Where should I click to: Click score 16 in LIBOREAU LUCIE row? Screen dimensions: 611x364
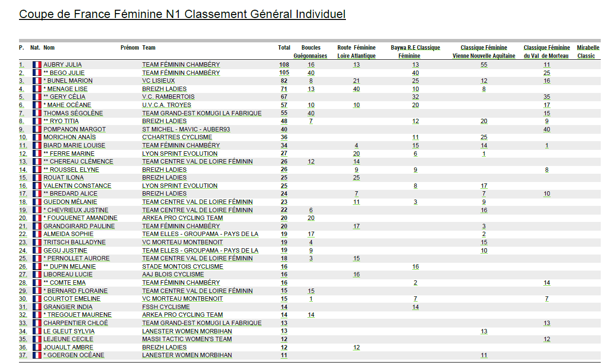click(x=357, y=274)
